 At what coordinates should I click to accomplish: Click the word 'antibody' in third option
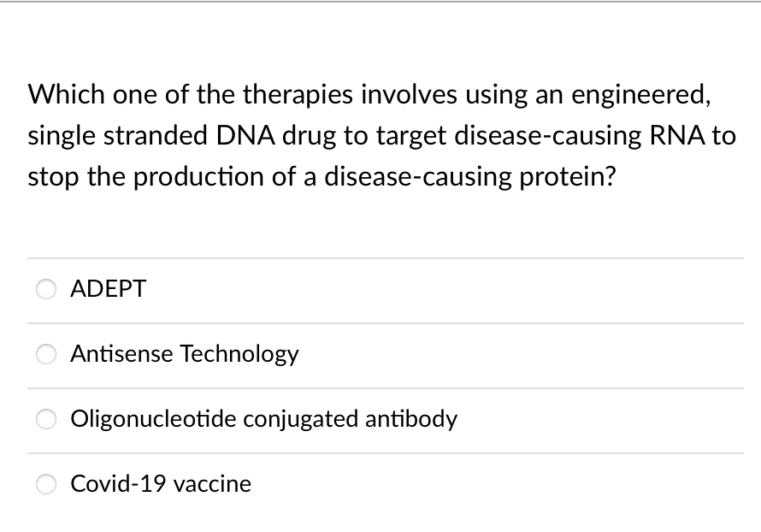411,419
